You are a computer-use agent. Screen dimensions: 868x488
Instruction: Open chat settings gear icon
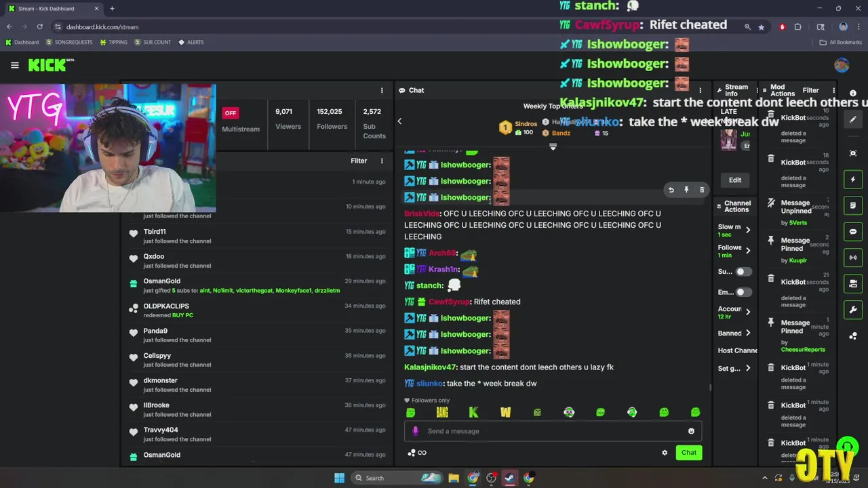point(665,453)
